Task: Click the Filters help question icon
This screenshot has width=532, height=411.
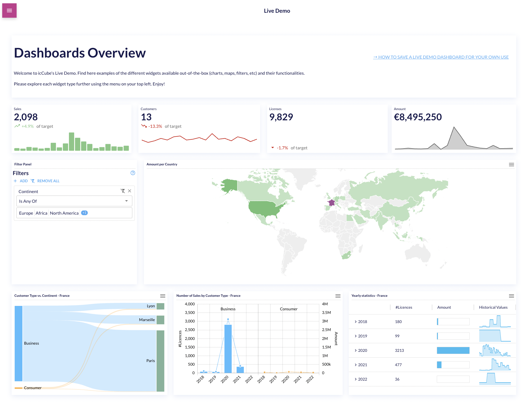Action: (x=133, y=173)
